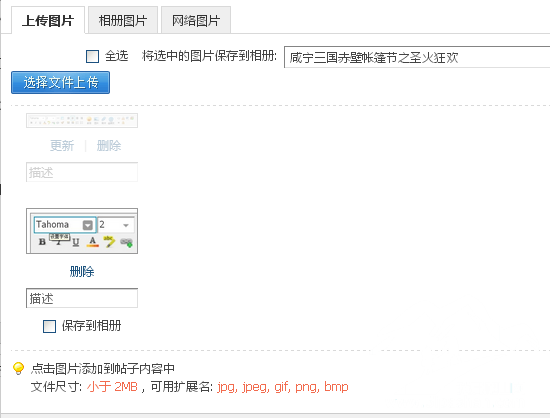Click the dark blue 删除 link
This screenshot has height=418, width=550.
(x=82, y=271)
